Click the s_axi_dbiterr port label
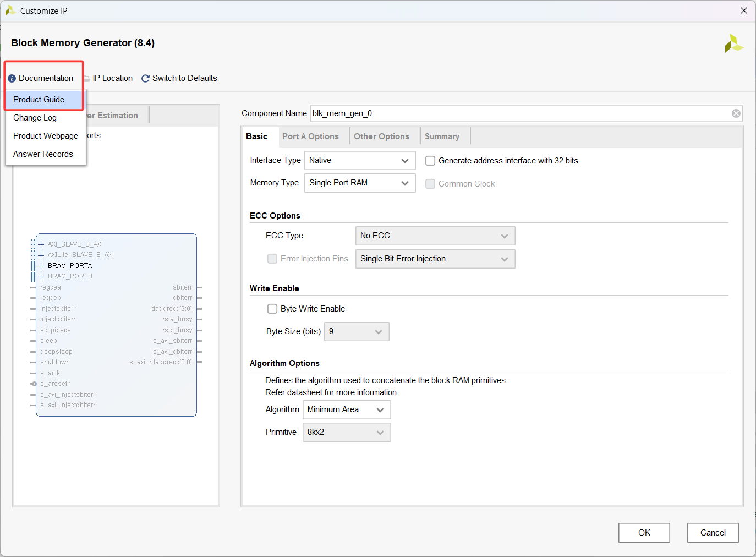 pyautogui.click(x=173, y=352)
